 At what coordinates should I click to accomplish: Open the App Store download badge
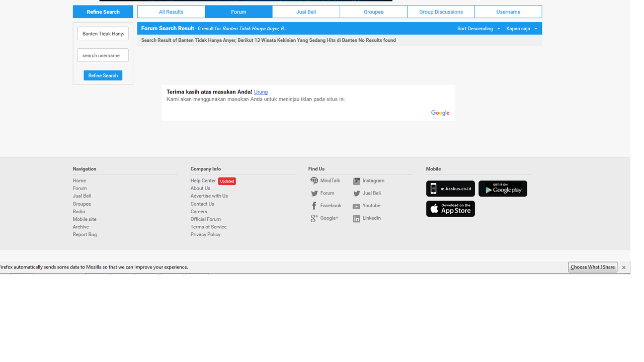click(450, 209)
